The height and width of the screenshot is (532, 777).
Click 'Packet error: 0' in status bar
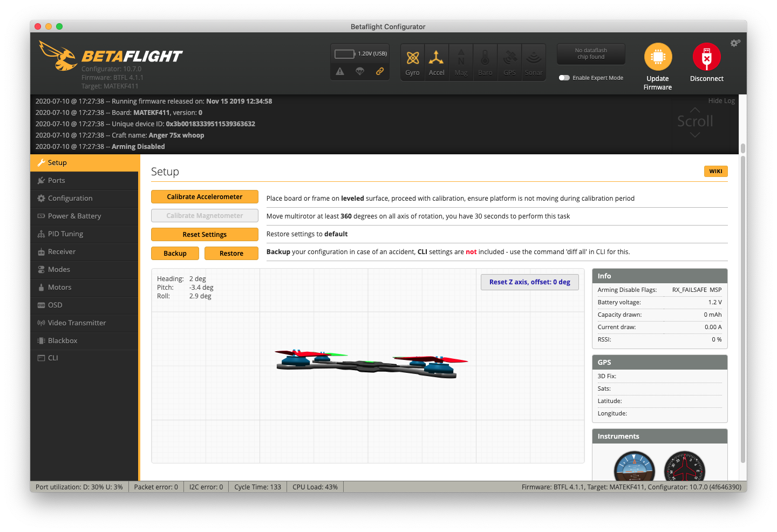click(156, 487)
